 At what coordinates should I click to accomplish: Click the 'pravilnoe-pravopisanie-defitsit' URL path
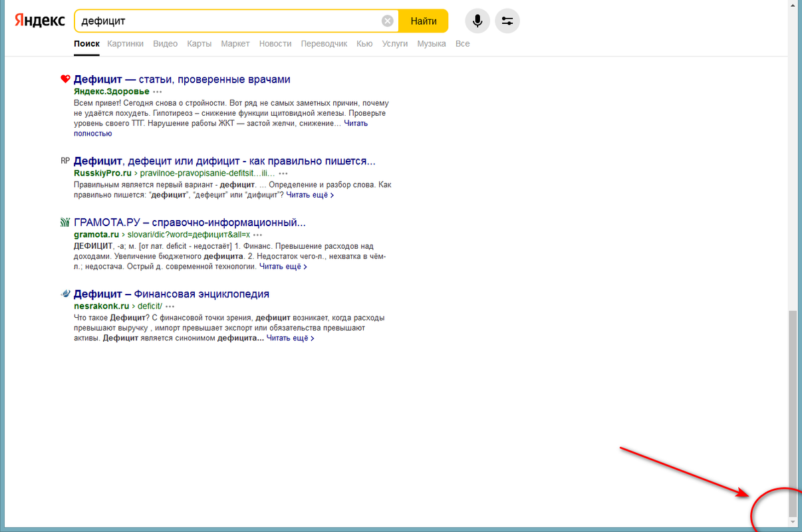(207, 173)
